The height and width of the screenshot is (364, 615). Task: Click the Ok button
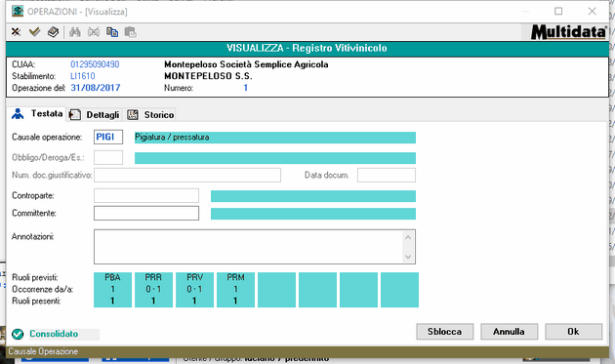[x=573, y=332]
